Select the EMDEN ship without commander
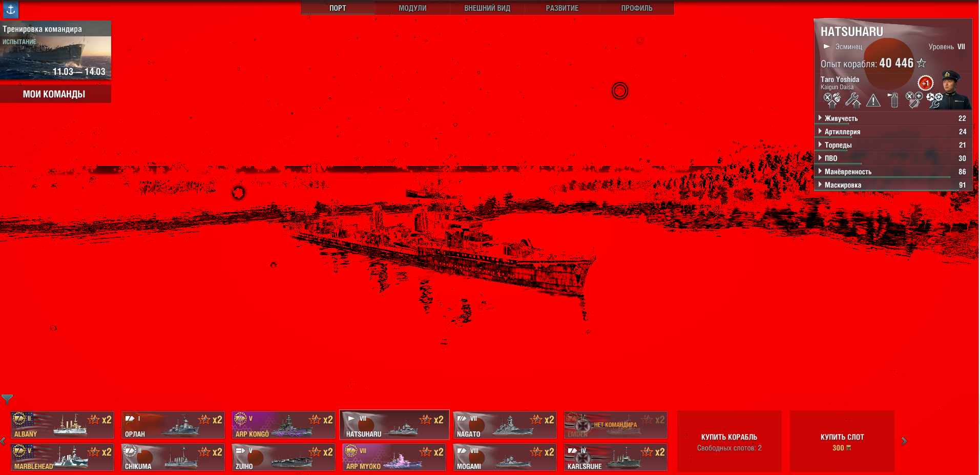The width and height of the screenshot is (980, 475). coord(616,425)
